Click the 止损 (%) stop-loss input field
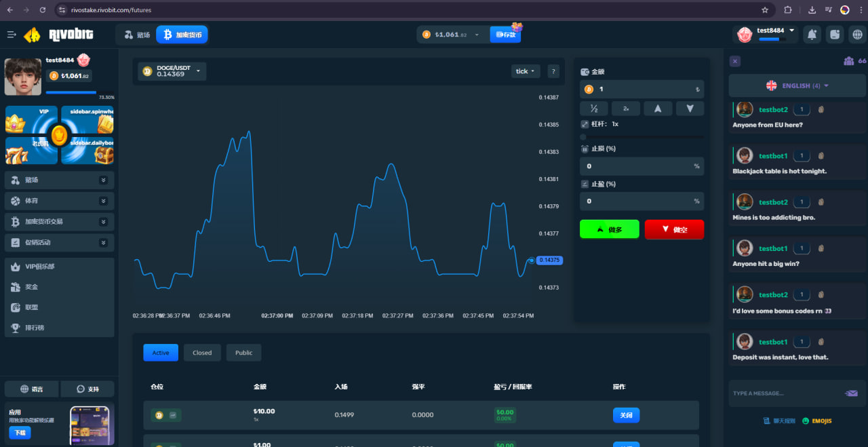Screen dimensions: 868x447 coord(637,166)
